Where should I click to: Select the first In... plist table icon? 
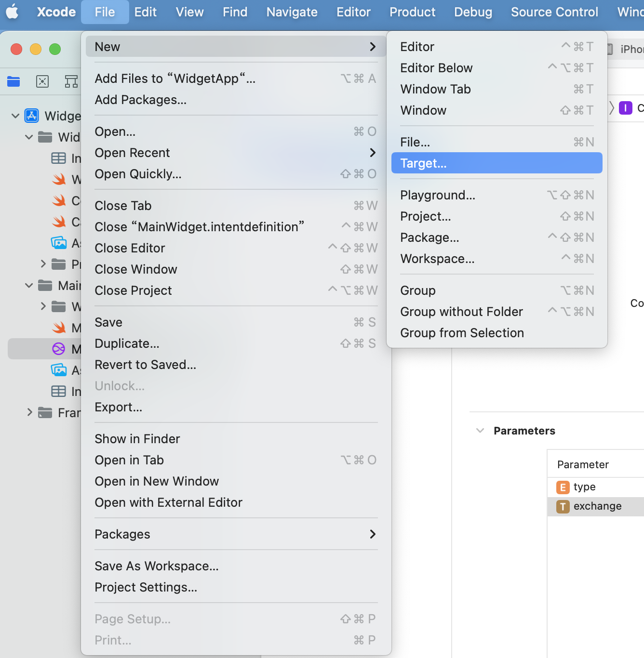[59, 158]
